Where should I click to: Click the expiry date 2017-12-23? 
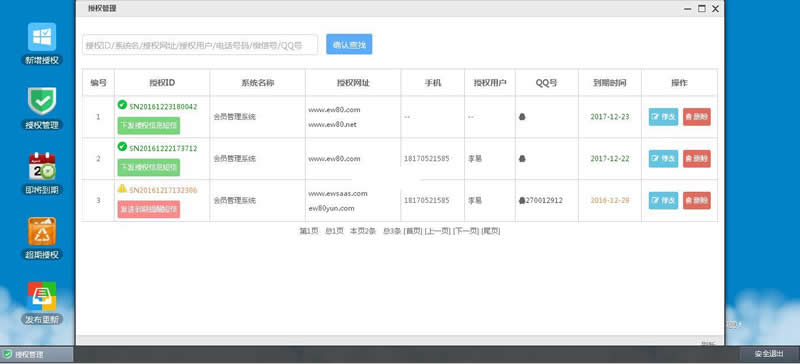(x=610, y=117)
